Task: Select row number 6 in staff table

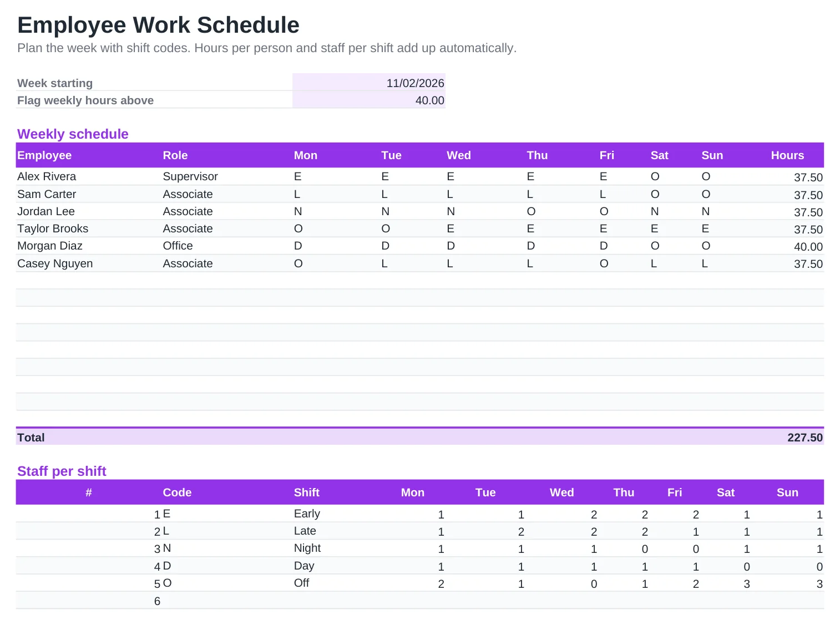Action: (157, 601)
